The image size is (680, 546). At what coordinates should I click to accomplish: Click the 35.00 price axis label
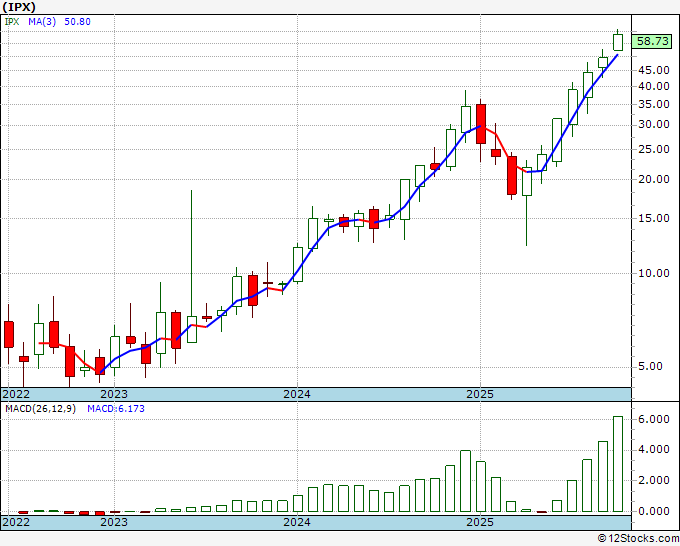coord(654,104)
